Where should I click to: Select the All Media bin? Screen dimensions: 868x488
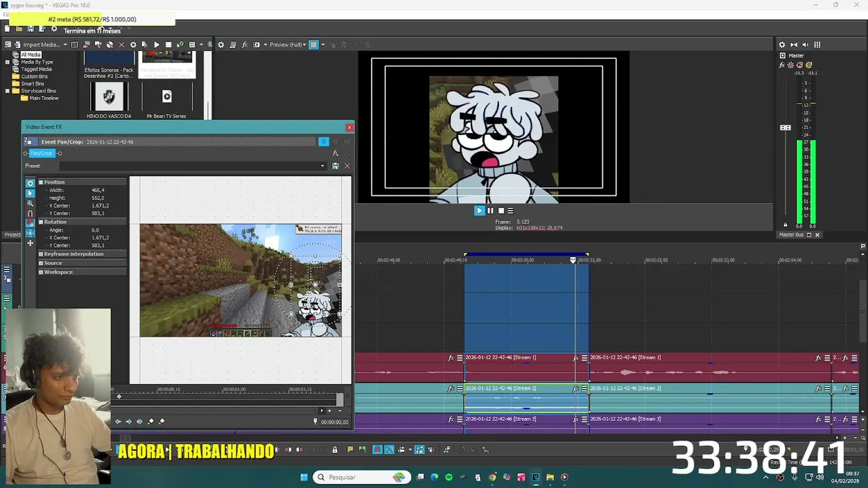click(31, 54)
